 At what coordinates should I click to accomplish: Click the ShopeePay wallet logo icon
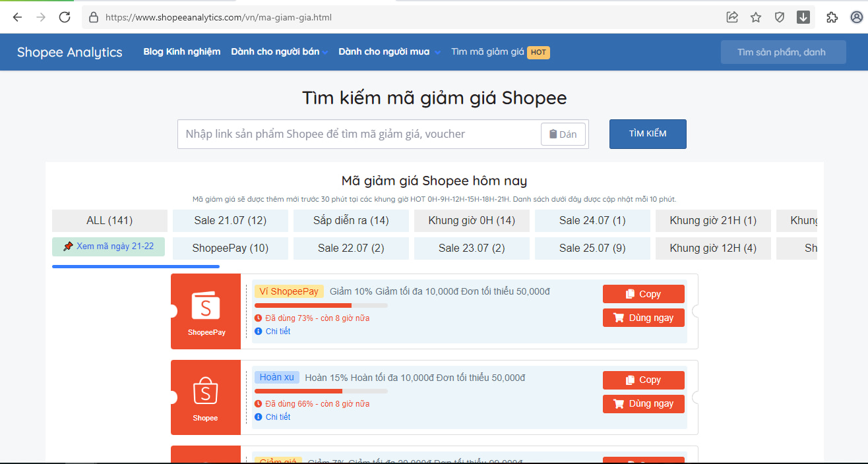pos(205,306)
